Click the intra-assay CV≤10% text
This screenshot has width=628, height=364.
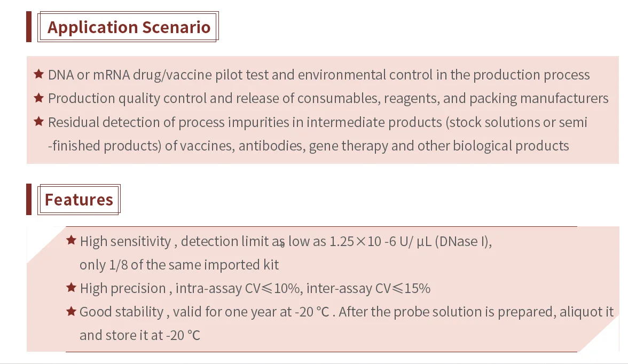click(x=238, y=289)
